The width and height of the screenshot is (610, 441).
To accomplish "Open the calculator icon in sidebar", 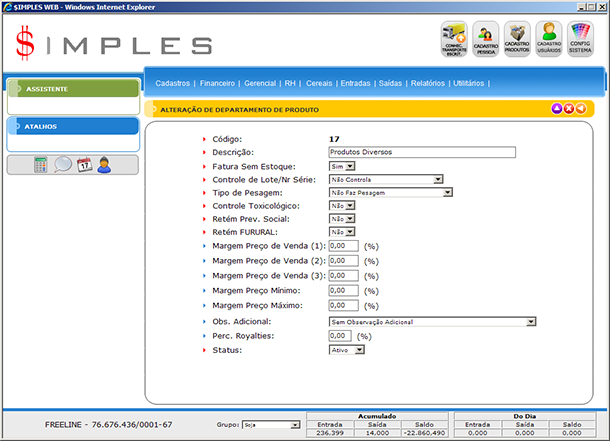I will click(x=41, y=165).
